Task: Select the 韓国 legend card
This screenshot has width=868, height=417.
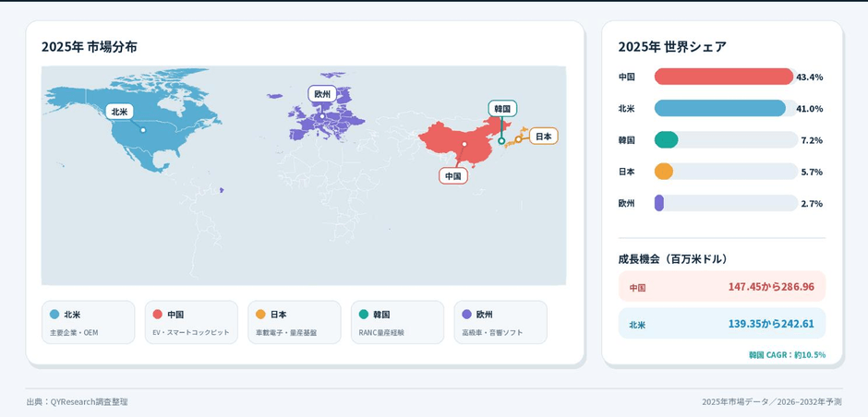Action: (x=397, y=322)
